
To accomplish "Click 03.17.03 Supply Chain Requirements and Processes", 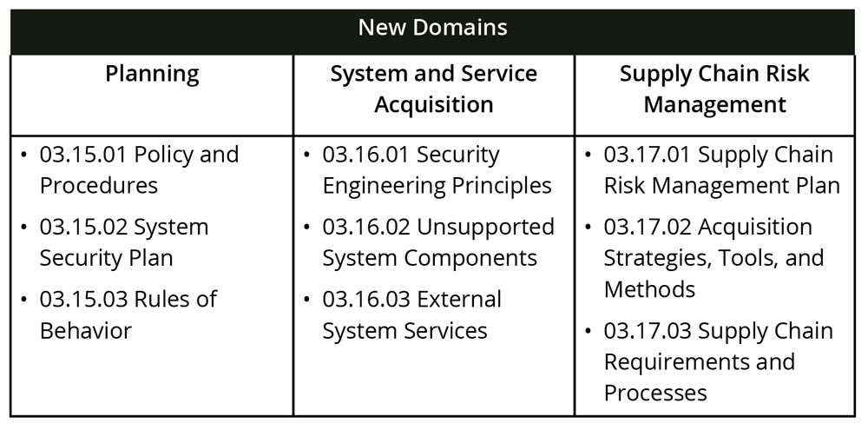I will click(718, 361).
